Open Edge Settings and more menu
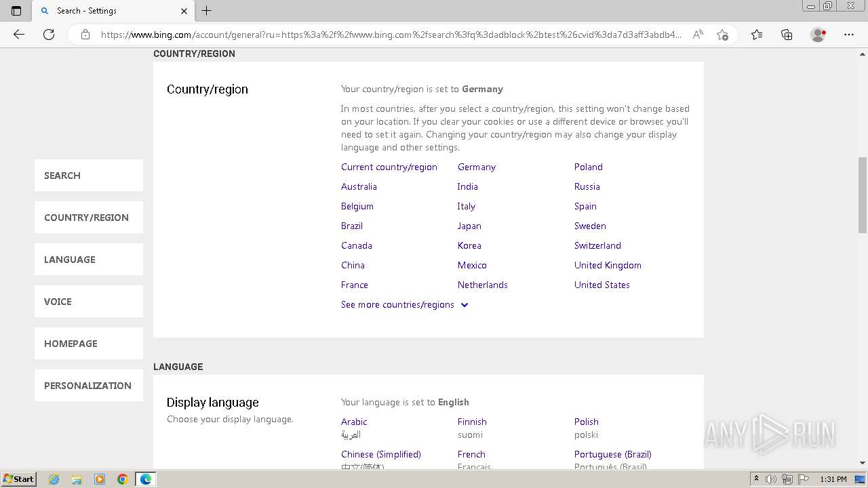 point(849,35)
